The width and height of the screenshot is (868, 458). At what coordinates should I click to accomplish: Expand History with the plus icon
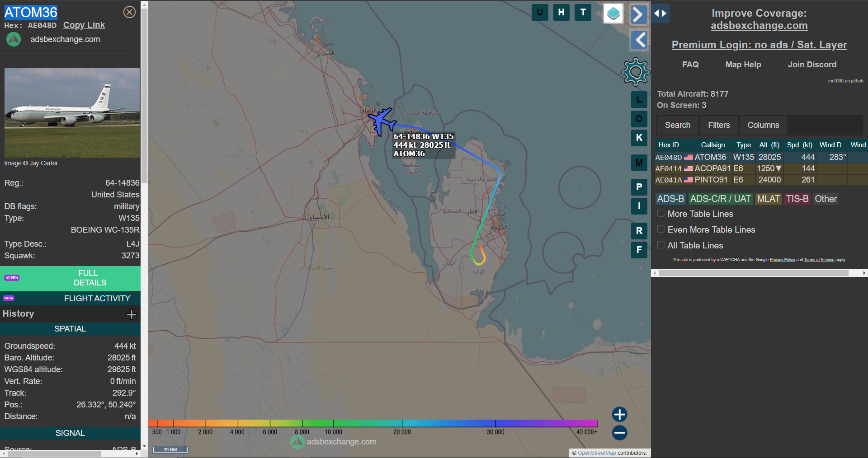pyautogui.click(x=131, y=314)
